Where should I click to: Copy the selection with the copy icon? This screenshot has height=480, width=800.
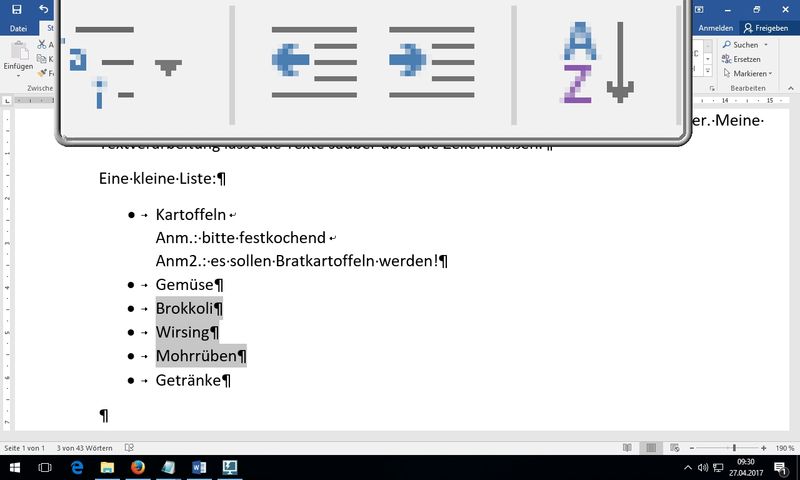[x=42, y=59]
